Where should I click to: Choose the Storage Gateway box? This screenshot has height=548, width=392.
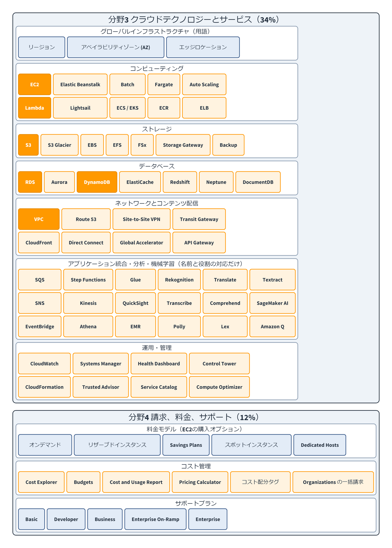[x=183, y=145]
